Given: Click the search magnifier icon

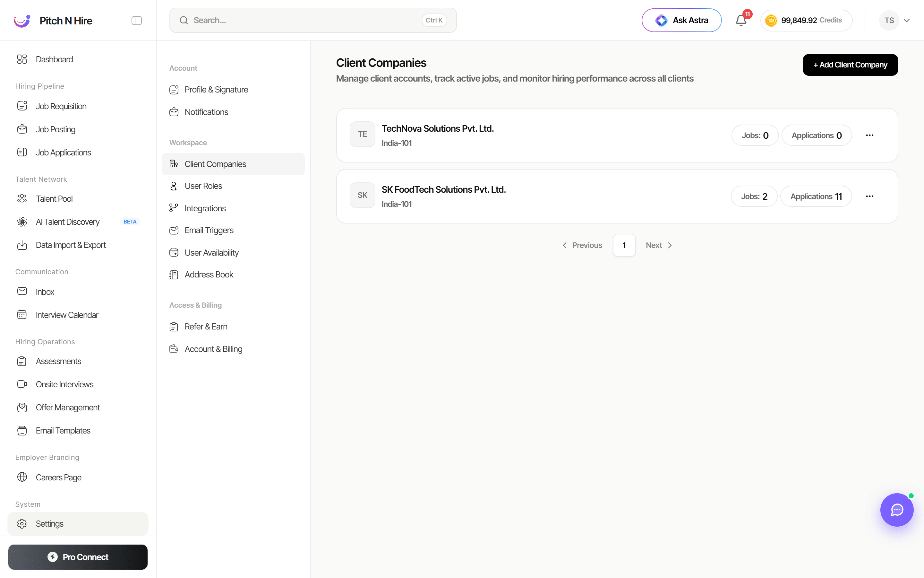Looking at the screenshot, I should pyautogui.click(x=184, y=21).
